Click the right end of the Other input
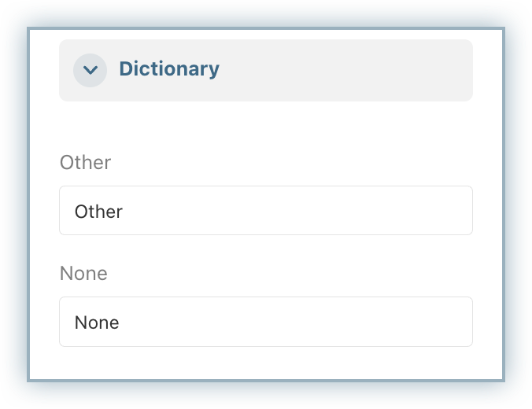532x409 pixels. point(456,211)
